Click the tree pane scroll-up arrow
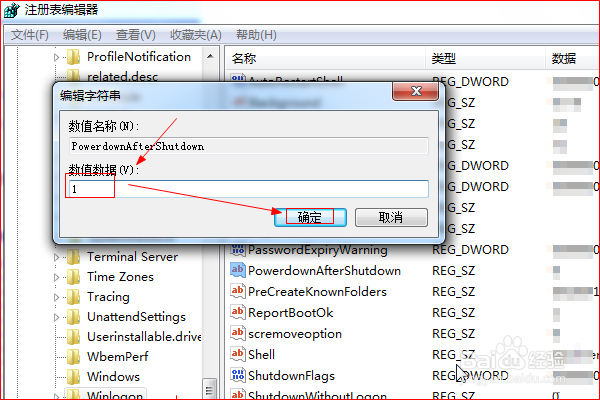Screen dimensions: 600x400 (x=210, y=56)
